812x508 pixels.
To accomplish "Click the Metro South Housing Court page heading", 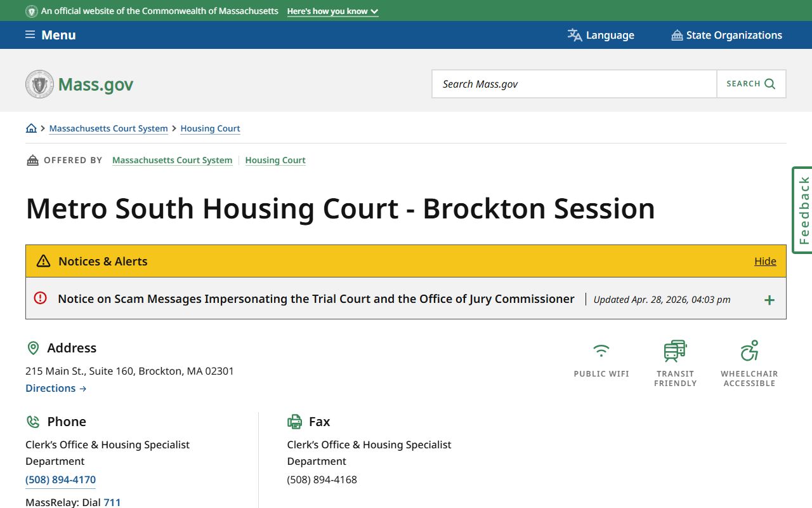I will [x=340, y=209].
